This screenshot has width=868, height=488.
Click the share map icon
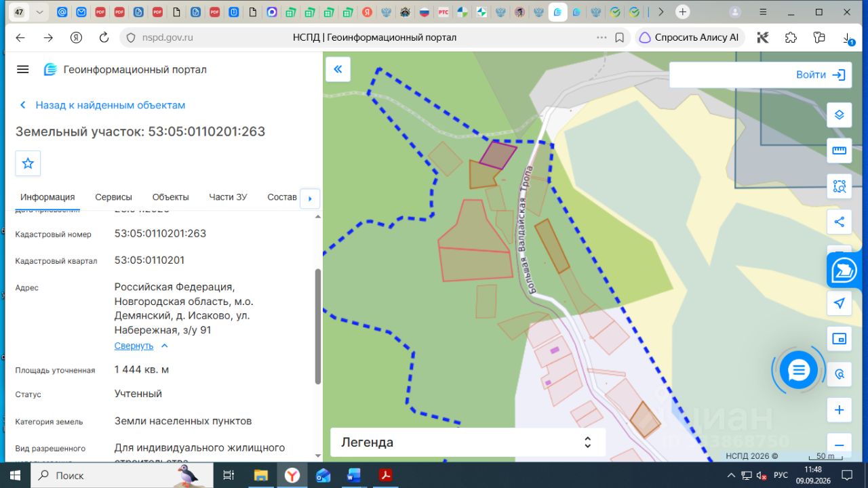[x=839, y=222]
